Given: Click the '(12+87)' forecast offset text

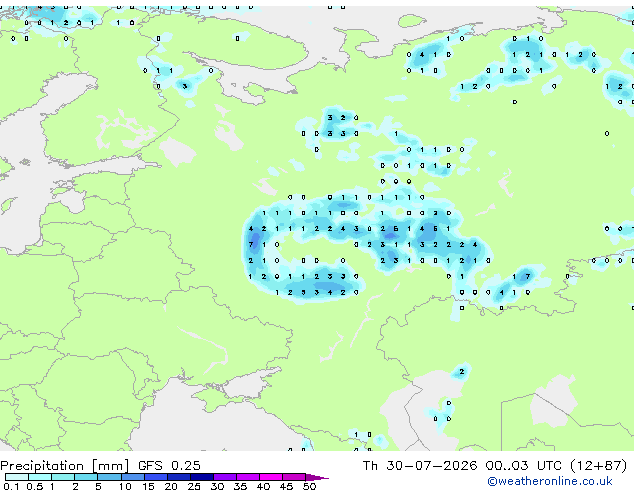Looking at the screenshot, I should coord(599,466).
